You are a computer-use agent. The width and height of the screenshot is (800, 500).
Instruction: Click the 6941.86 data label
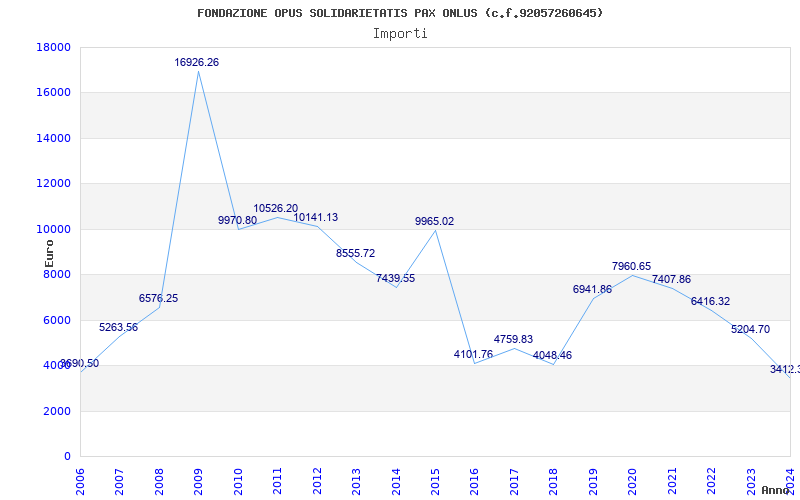(592, 289)
